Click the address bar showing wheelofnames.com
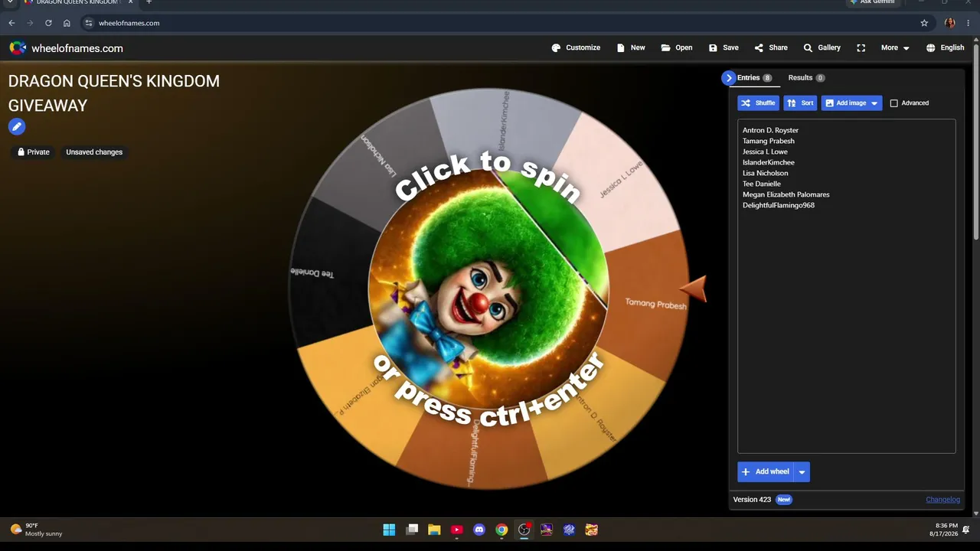This screenshot has width=980, height=551. pyautogui.click(x=505, y=23)
